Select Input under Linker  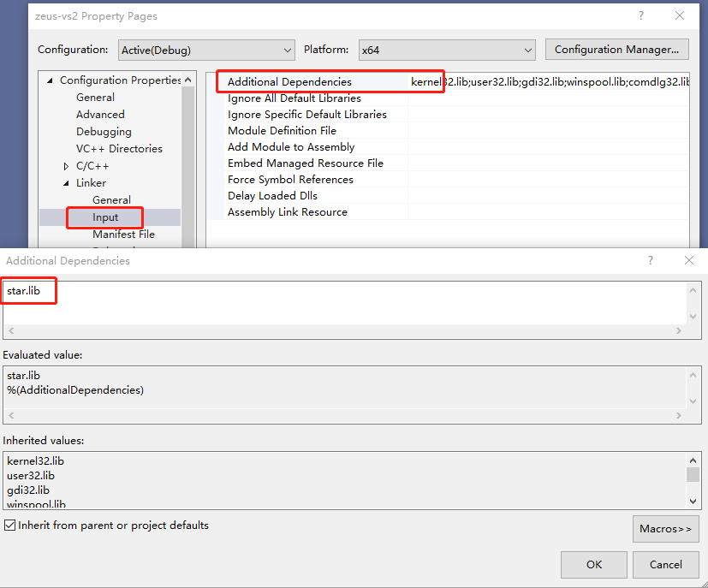point(105,217)
